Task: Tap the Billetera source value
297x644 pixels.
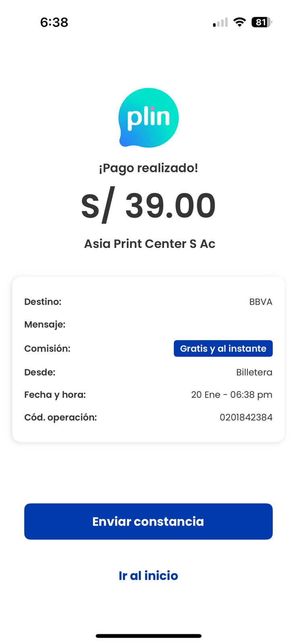Action: [254, 372]
